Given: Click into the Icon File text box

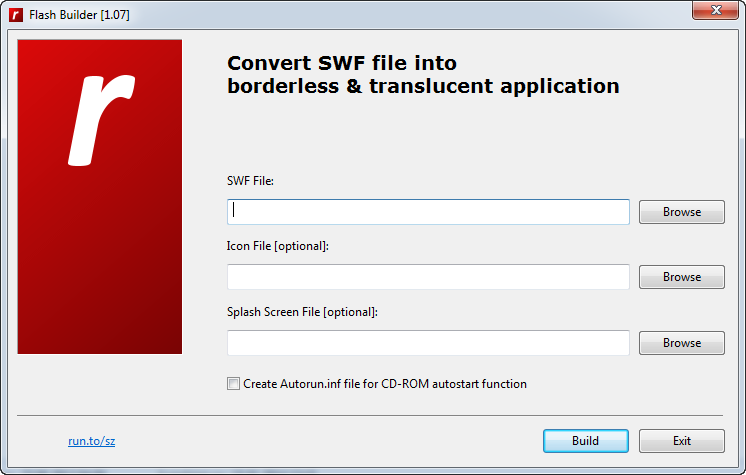Looking at the screenshot, I should [x=428, y=277].
